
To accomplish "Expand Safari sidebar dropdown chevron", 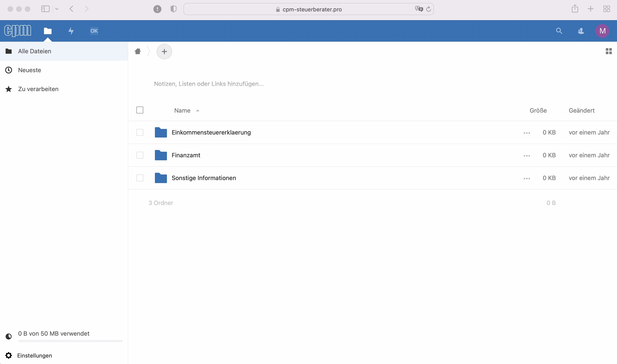I will (57, 9).
